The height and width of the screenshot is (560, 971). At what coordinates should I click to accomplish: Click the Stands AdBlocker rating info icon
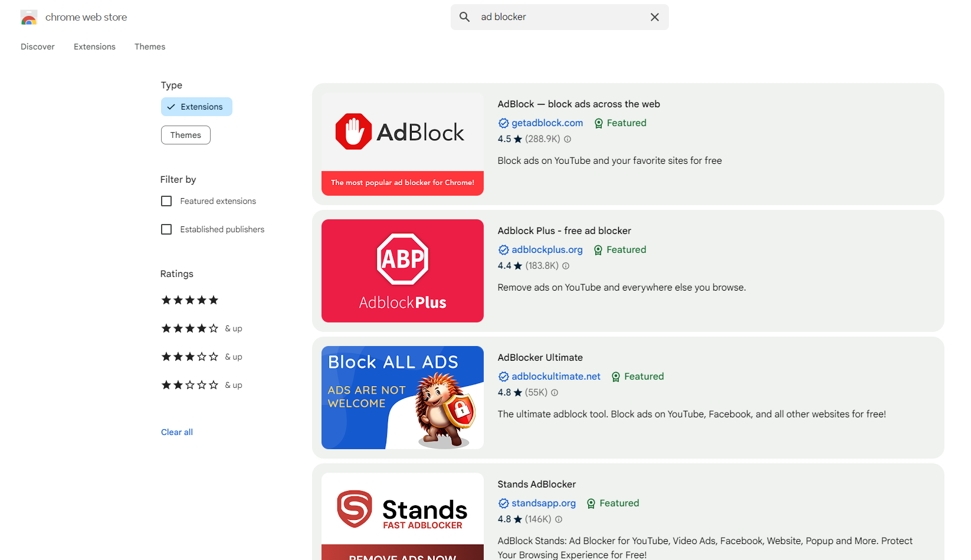pyautogui.click(x=559, y=519)
